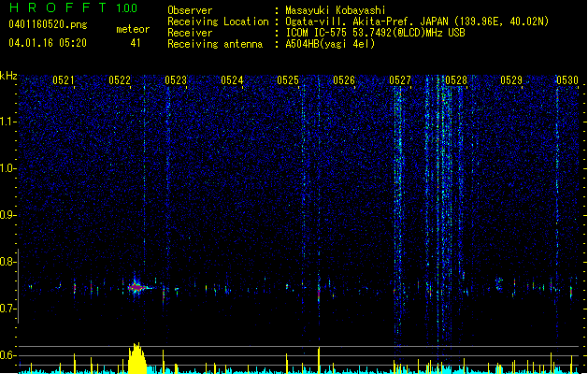588x374 pixels.
Task: Click the 1.0 kHz axis label
Action: click(x=7, y=168)
